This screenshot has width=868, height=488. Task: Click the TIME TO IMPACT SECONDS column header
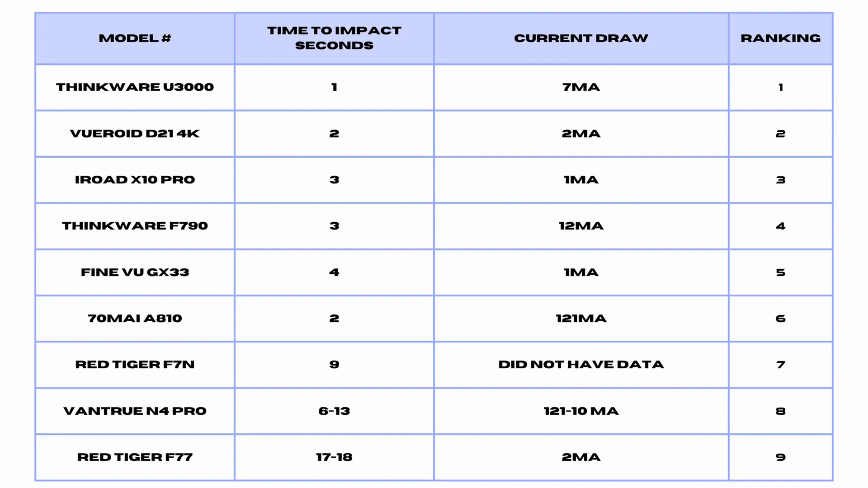pos(334,38)
